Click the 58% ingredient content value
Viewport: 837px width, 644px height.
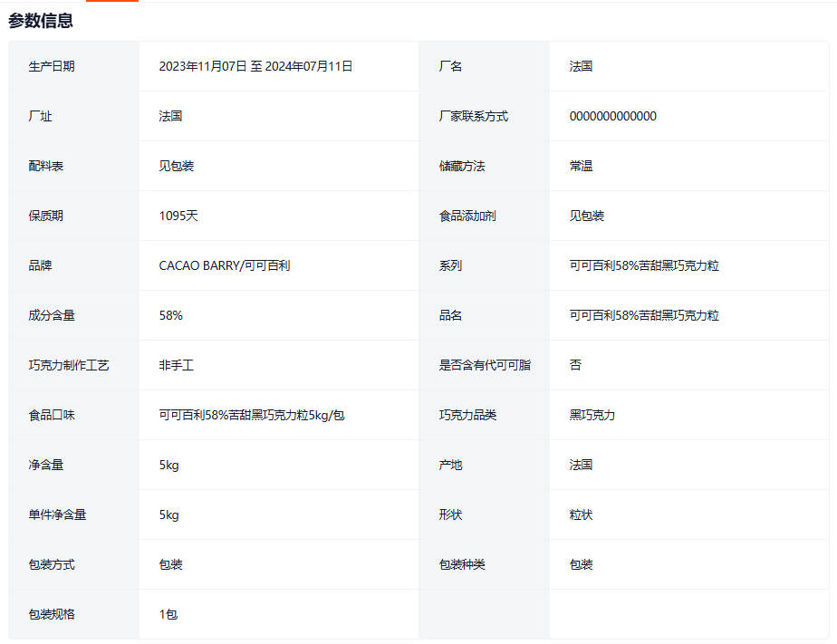(170, 315)
